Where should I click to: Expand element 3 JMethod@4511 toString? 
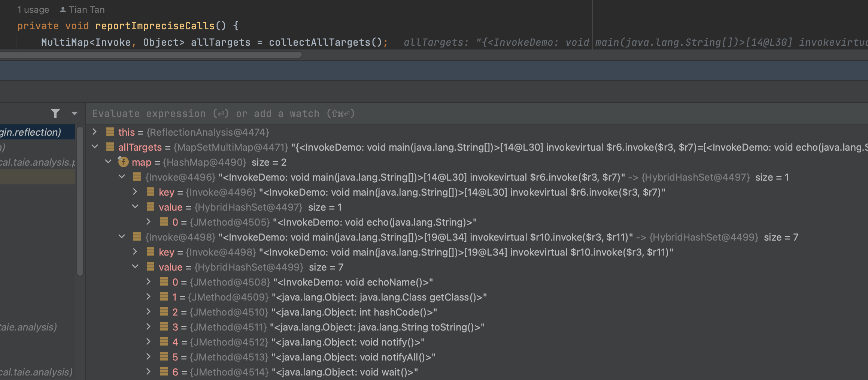pyautogui.click(x=149, y=327)
